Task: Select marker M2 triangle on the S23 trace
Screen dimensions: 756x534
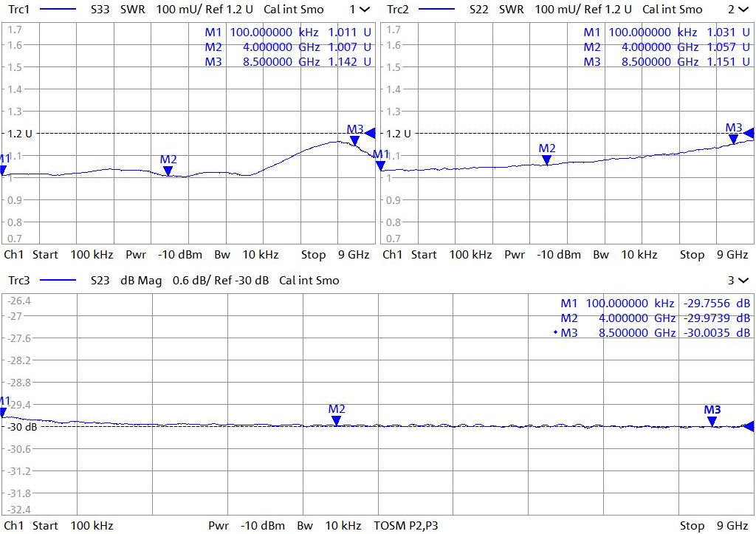Action: click(x=337, y=421)
